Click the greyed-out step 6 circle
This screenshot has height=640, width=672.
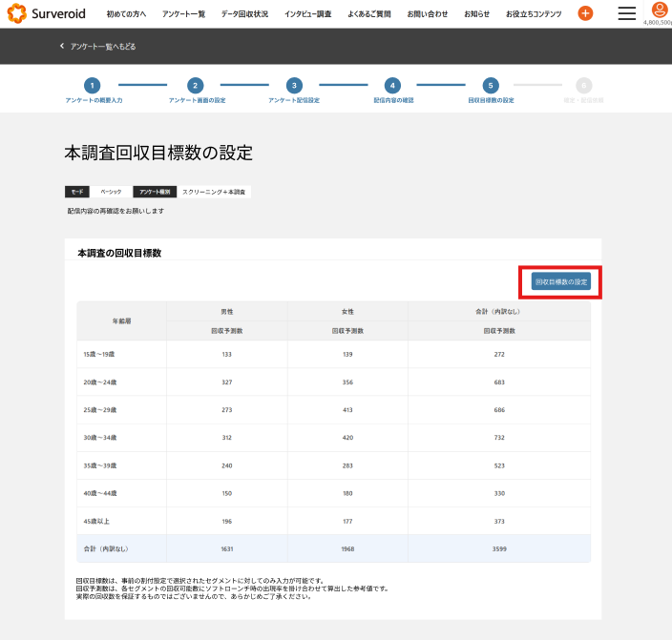584,85
